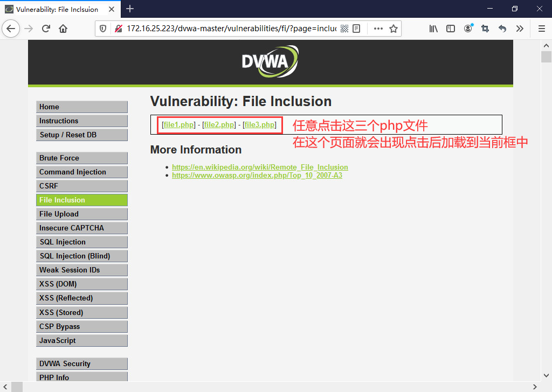The image size is (552, 392).
Task: Open the PHP Info page
Action: [x=82, y=377]
